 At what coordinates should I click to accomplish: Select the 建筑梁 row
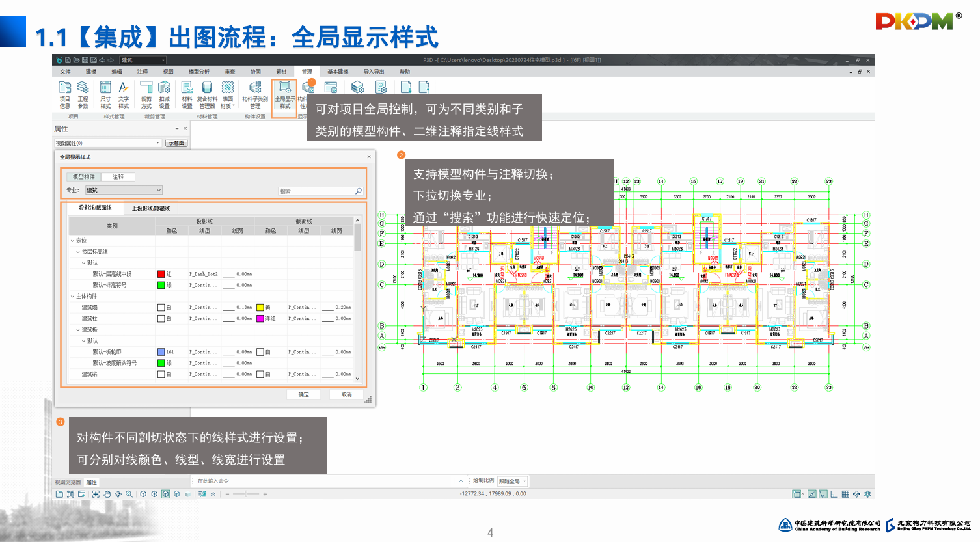[x=211, y=374]
